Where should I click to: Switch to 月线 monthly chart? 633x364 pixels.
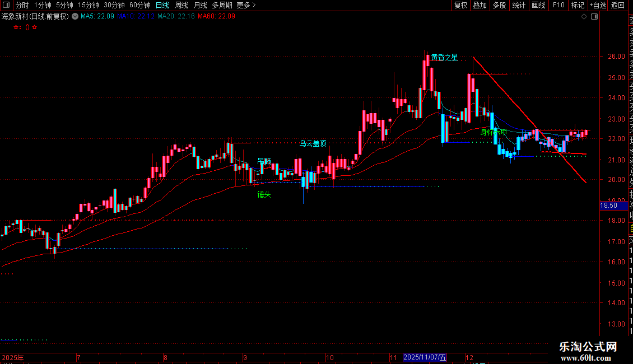[200, 5]
